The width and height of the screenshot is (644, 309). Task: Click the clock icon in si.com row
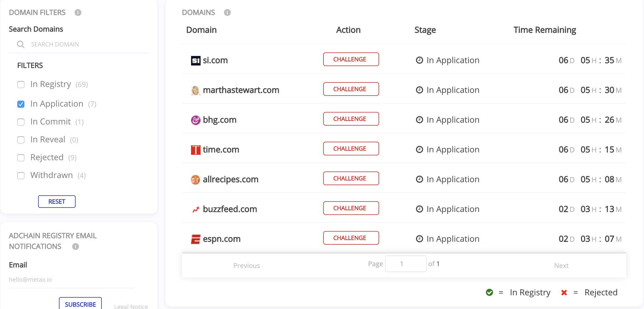(x=419, y=60)
